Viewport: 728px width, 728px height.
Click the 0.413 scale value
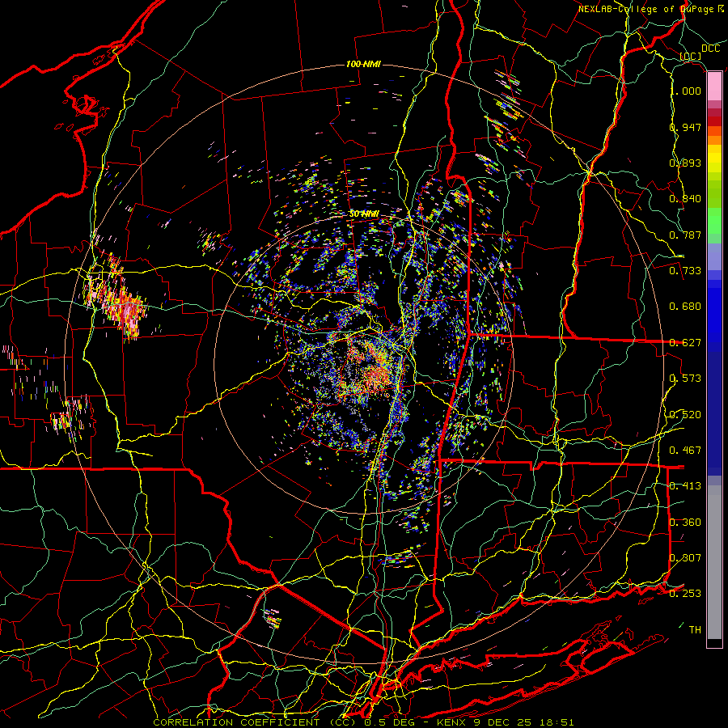685,486
